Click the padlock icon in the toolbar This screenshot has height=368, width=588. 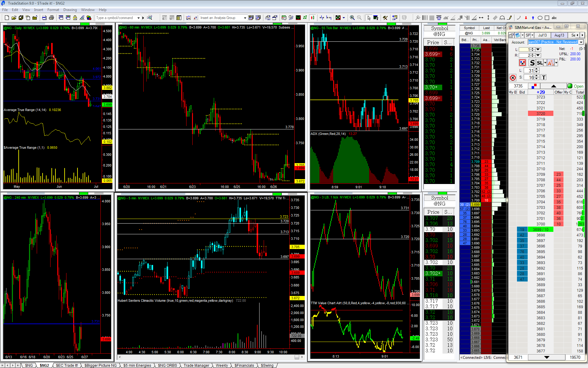tap(75, 18)
